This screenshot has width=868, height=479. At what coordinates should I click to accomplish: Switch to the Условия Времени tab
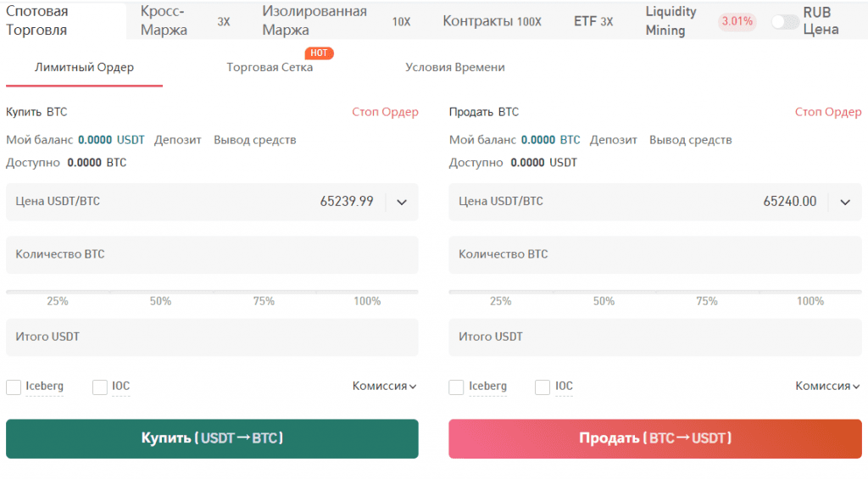pos(454,67)
